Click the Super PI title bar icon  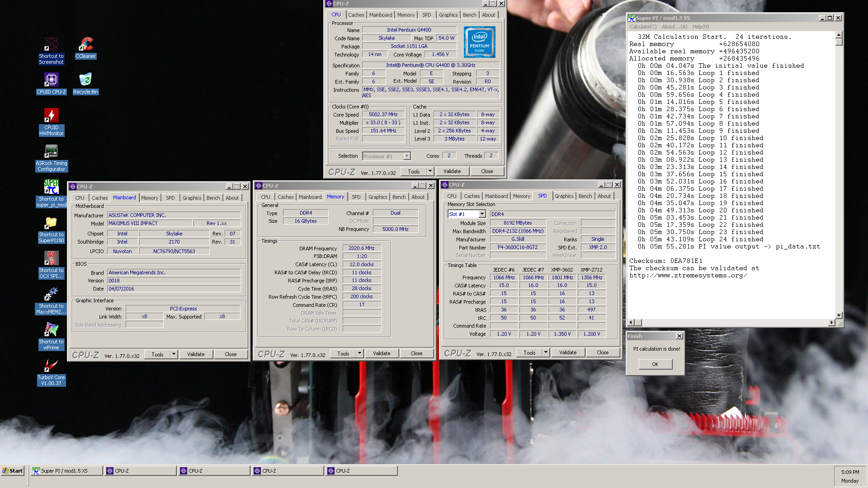[x=632, y=18]
